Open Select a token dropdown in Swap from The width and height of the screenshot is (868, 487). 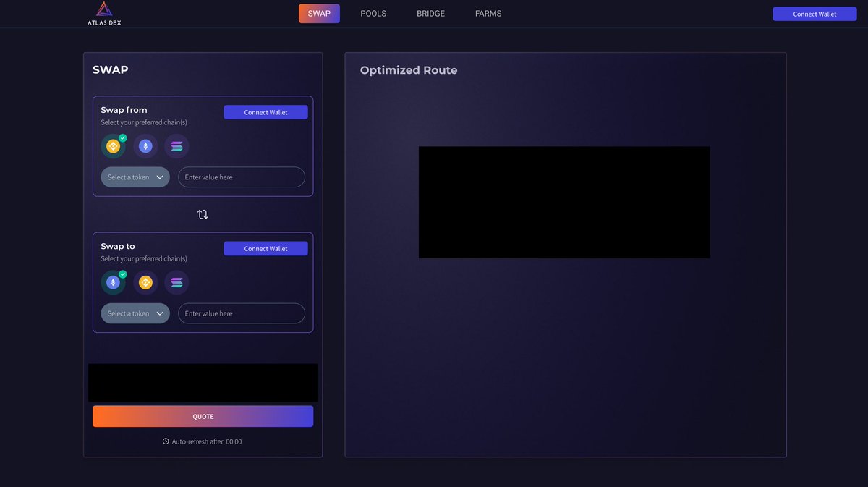[x=135, y=177]
